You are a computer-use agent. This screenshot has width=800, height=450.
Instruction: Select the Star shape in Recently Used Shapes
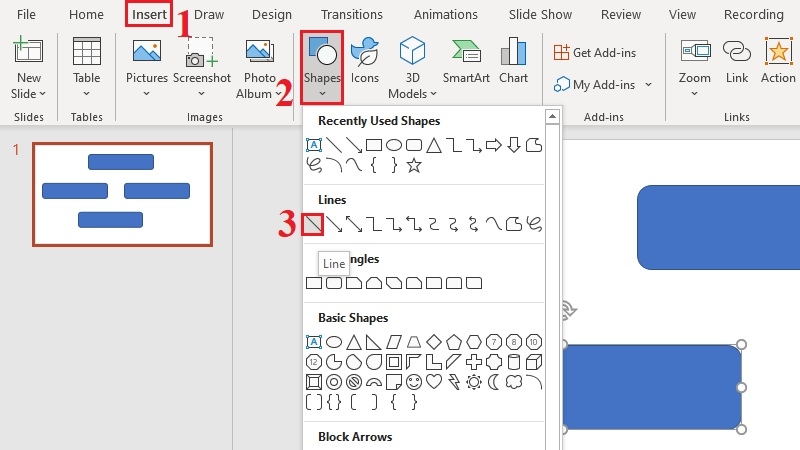[x=414, y=165]
